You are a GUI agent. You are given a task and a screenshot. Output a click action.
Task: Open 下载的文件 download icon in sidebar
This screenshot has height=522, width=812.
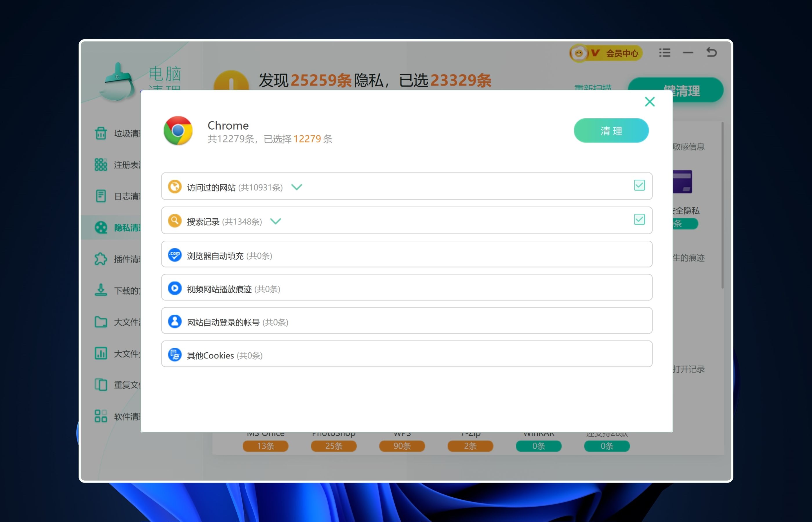tap(101, 290)
